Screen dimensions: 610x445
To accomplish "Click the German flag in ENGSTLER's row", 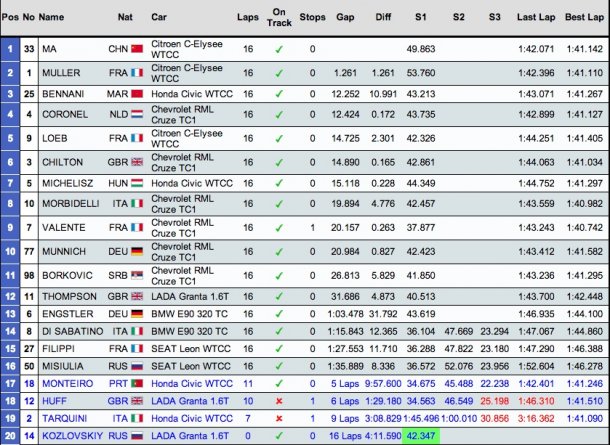I will pyautogui.click(x=137, y=314).
